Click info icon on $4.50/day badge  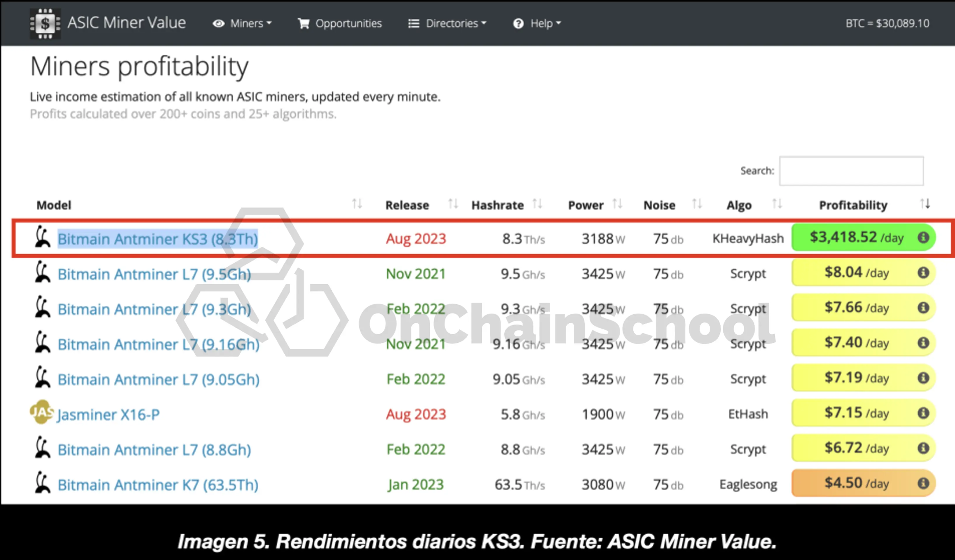pyautogui.click(x=923, y=483)
